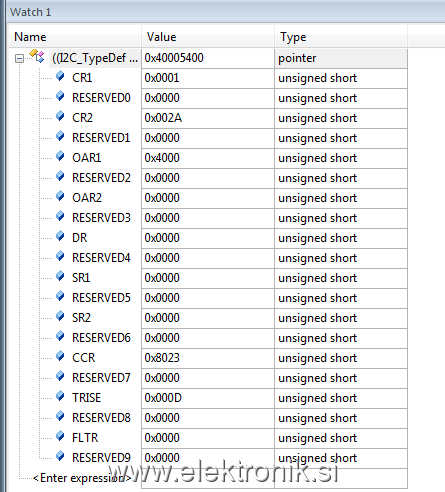Click the 'unsigned short' type of FLTR
Image resolution: width=445 pixels, height=492 pixels.
[x=318, y=438]
